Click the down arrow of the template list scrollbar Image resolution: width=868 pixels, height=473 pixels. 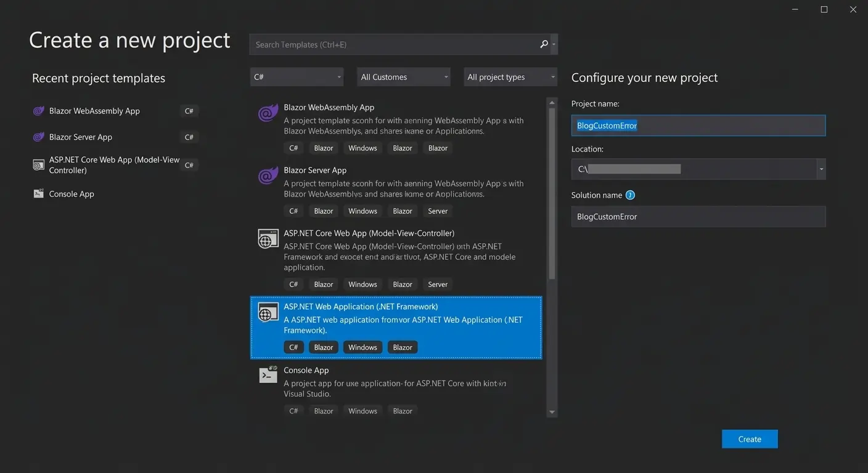tap(552, 411)
